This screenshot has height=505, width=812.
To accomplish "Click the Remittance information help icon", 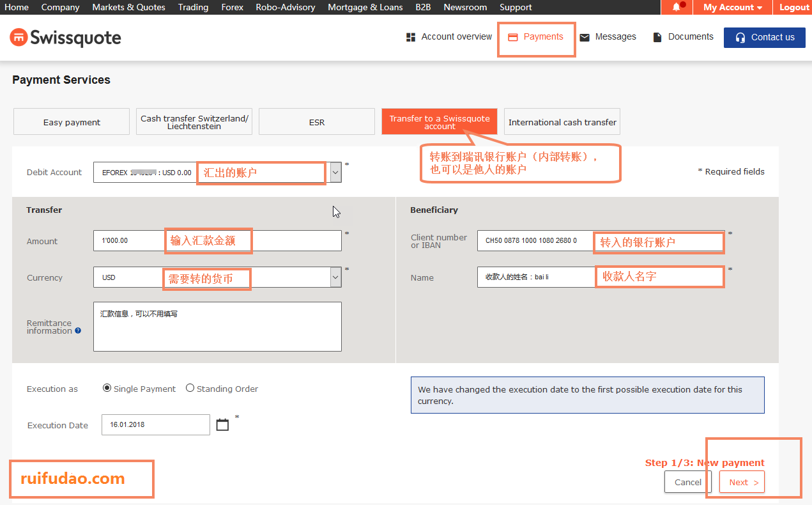I will click(x=78, y=331).
